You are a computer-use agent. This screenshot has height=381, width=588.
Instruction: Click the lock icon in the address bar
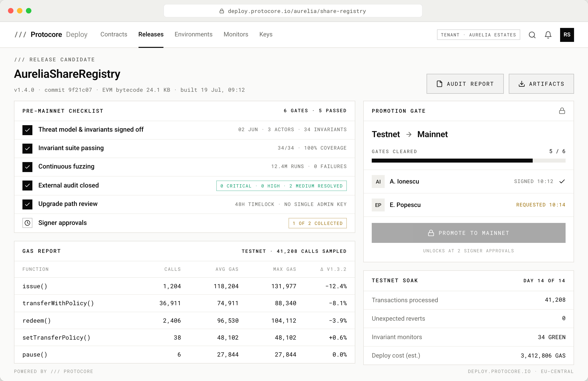click(x=221, y=11)
